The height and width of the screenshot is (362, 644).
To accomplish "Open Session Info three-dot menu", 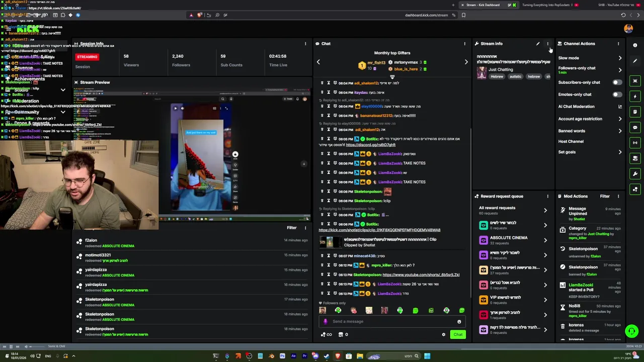I will (305, 44).
